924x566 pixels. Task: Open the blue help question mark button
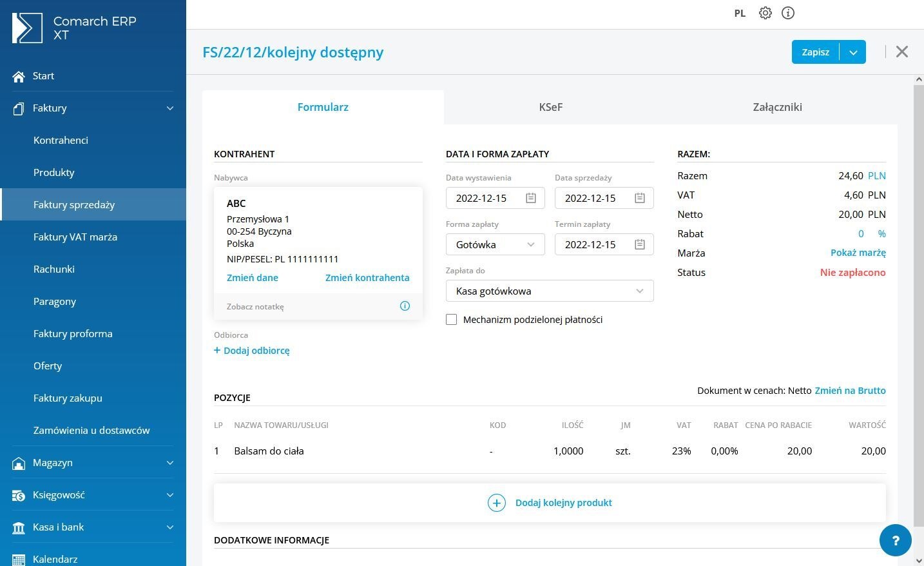click(895, 540)
